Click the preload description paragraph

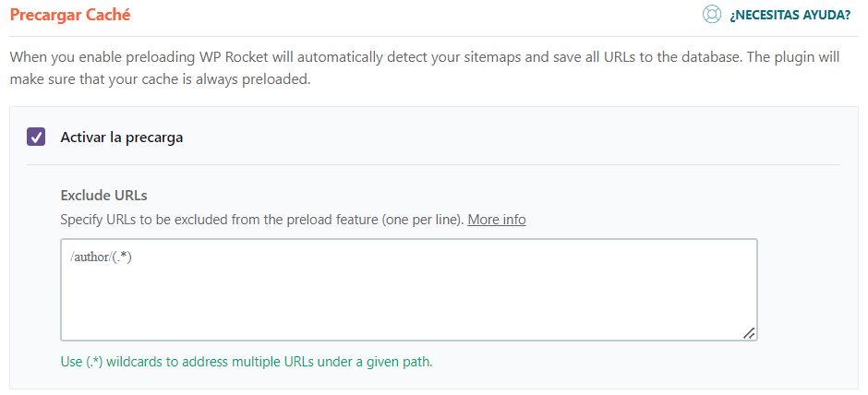point(425,68)
